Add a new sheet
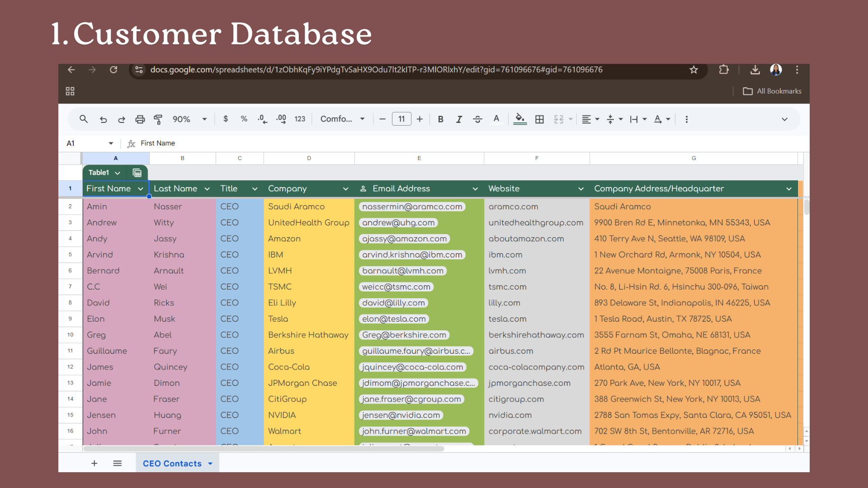The image size is (868, 488). (x=94, y=463)
